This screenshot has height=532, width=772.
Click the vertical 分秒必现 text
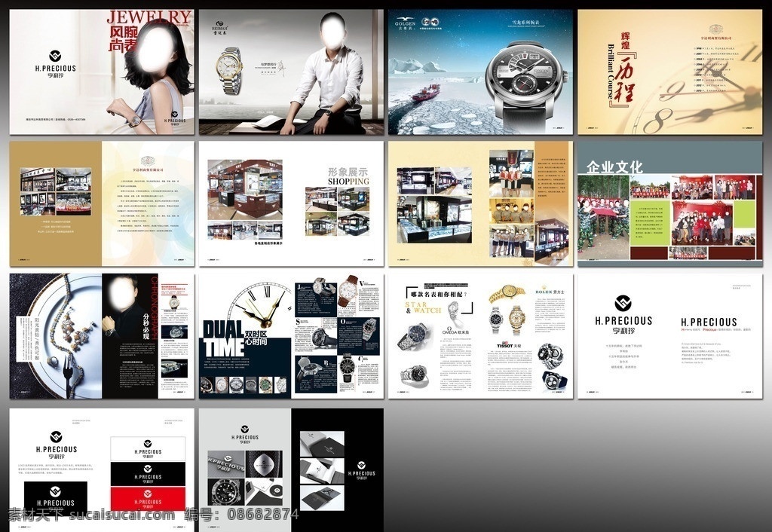[x=146, y=326]
